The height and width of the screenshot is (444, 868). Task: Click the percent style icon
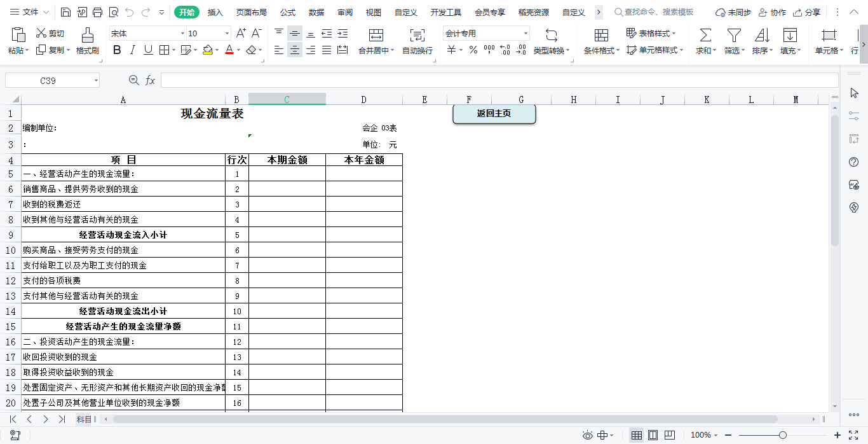(473, 50)
